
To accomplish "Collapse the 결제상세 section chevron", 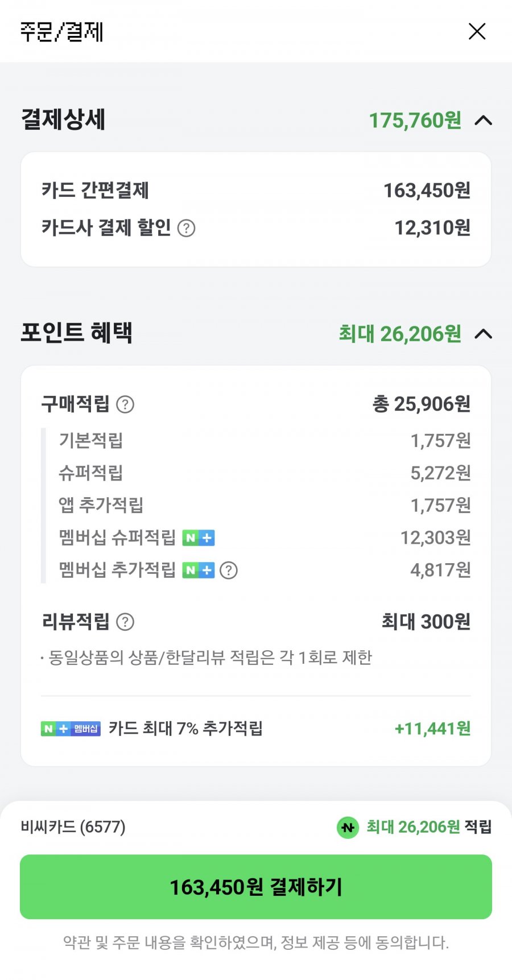I will pos(484,121).
